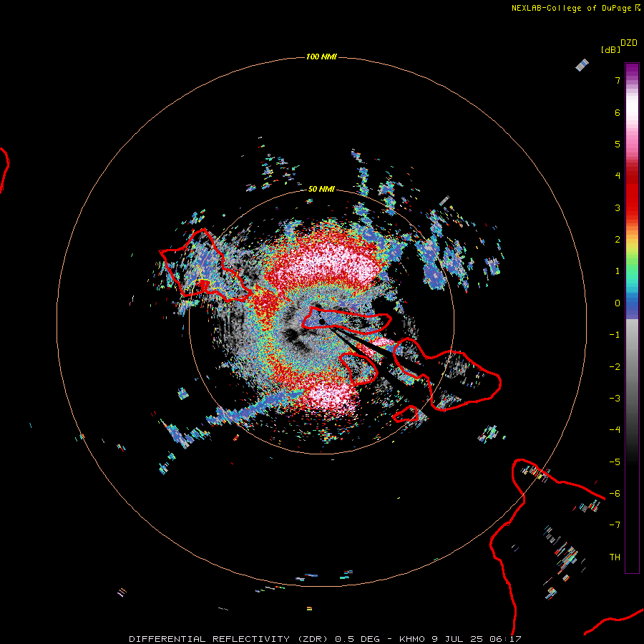
Task: Click the 9 JUL 25 06:17 timestamp
Action: pos(477,639)
